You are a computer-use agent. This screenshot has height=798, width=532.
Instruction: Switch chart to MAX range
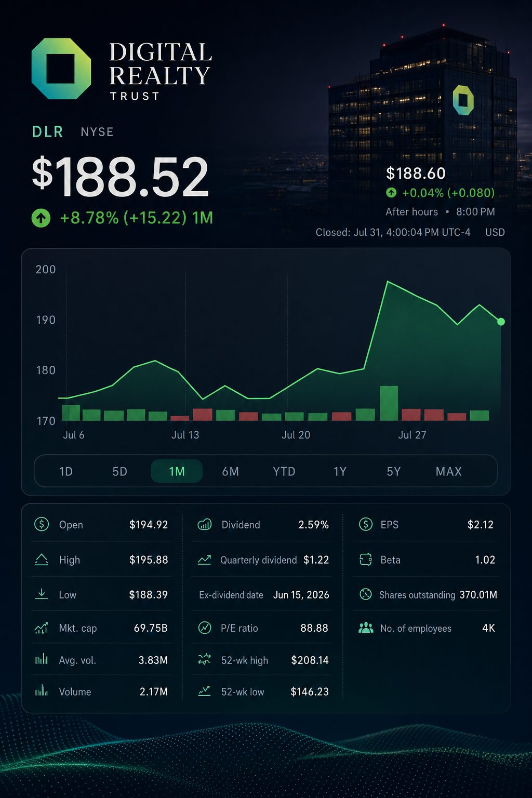click(449, 471)
